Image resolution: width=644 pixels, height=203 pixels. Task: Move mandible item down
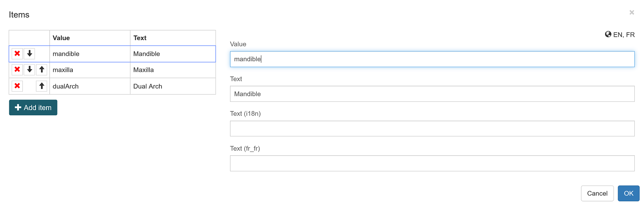click(x=29, y=54)
